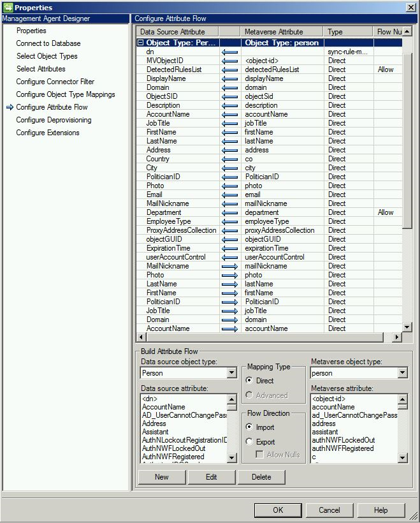This screenshot has height=523, width=420.
Task: Open Help for this dialog
Action: pos(380,510)
